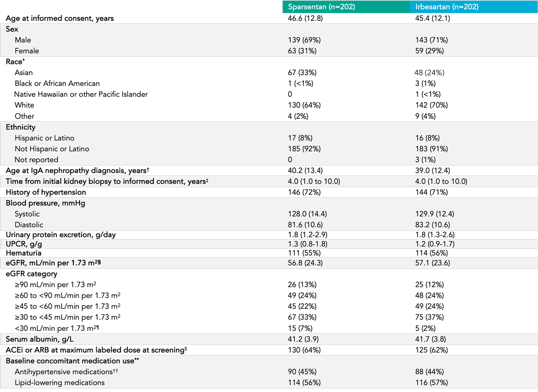Click 'Baseline concomitant medication use' heading
The height and width of the screenshot is (392, 538).
pos(72,361)
